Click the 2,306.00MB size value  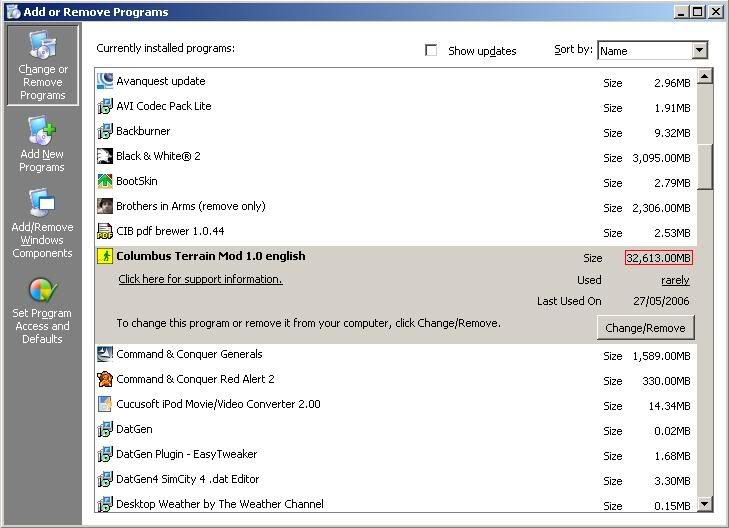(661, 208)
